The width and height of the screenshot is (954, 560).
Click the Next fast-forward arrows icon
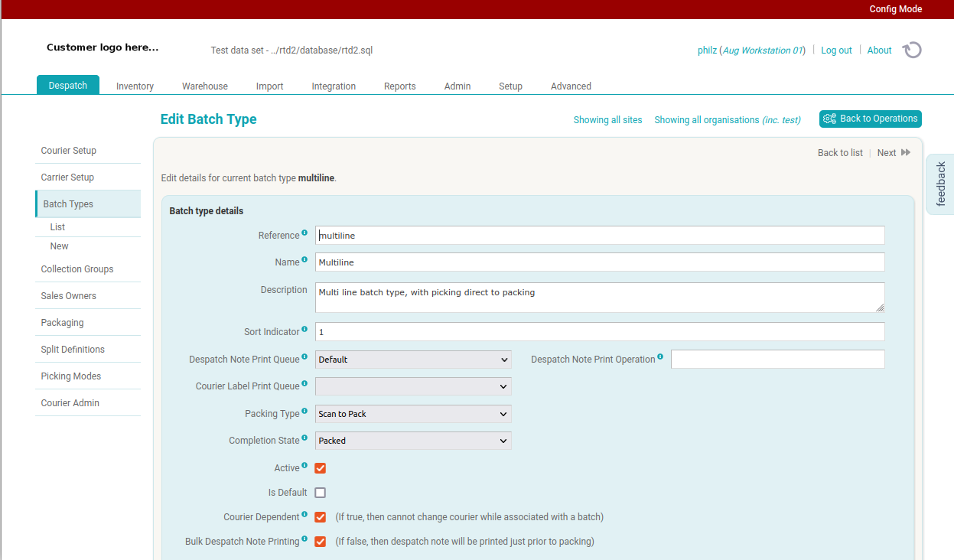point(904,152)
